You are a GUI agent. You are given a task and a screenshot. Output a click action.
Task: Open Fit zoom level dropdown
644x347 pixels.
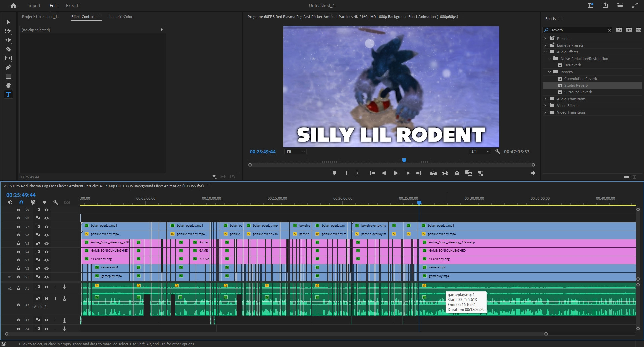pyautogui.click(x=296, y=152)
